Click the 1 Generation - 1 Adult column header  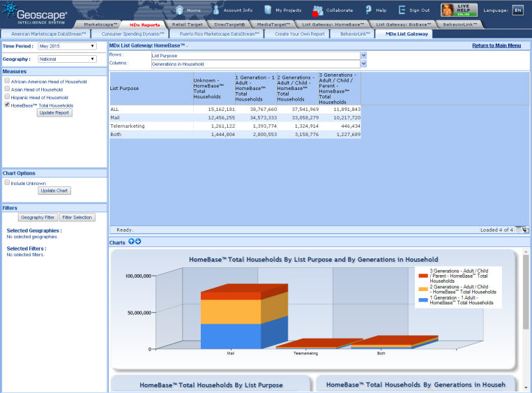[256, 89]
